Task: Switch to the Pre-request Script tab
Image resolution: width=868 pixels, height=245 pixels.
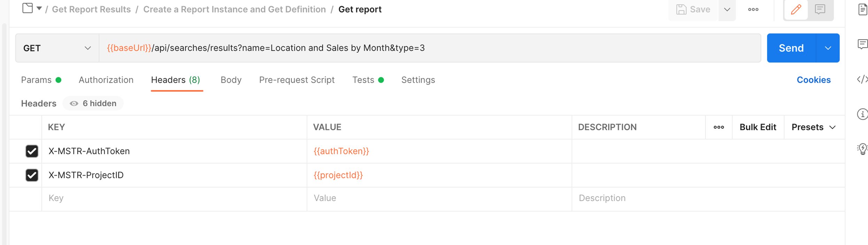Action: coord(297,80)
